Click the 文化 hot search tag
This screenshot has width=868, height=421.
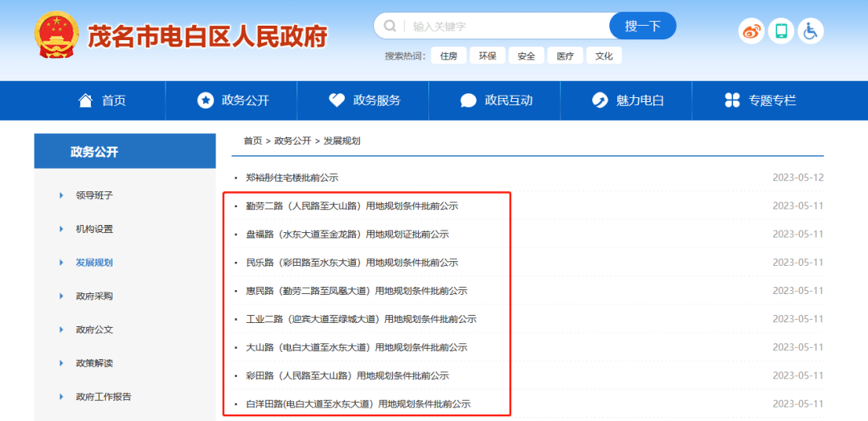pyautogui.click(x=604, y=56)
